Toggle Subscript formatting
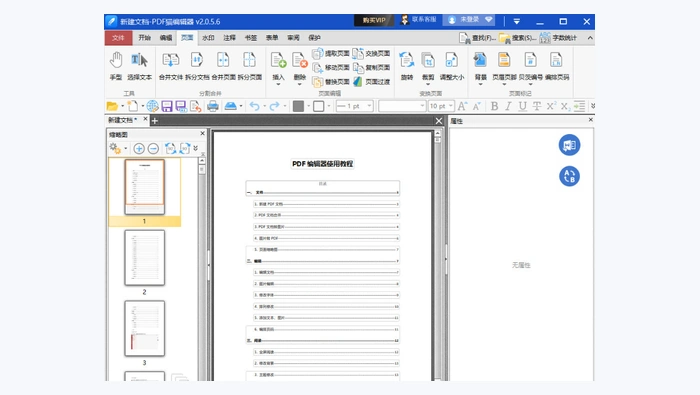Viewport: 700px width, 395px height. 565,106
